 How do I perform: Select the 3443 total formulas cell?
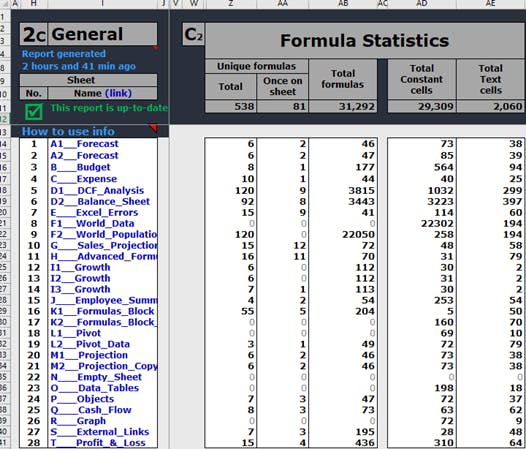[x=343, y=201]
